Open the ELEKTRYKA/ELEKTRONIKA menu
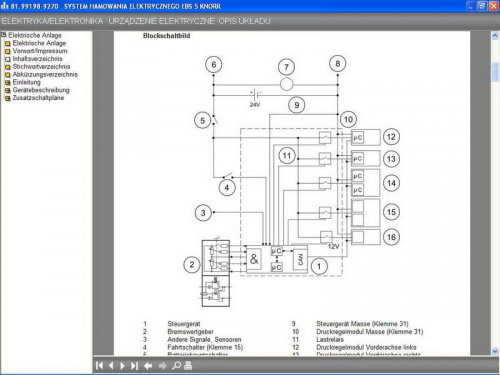Image resolution: width=500 pixels, height=375 pixels. click(52, 21)
